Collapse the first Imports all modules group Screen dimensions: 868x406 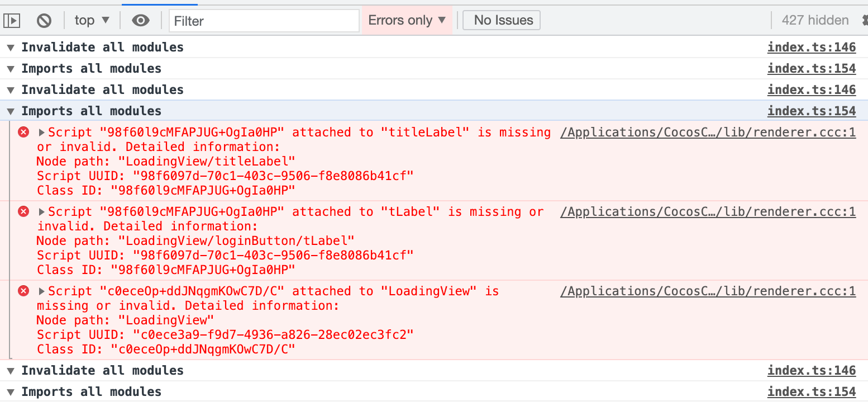pyautogui.click(x=11, y=69)
